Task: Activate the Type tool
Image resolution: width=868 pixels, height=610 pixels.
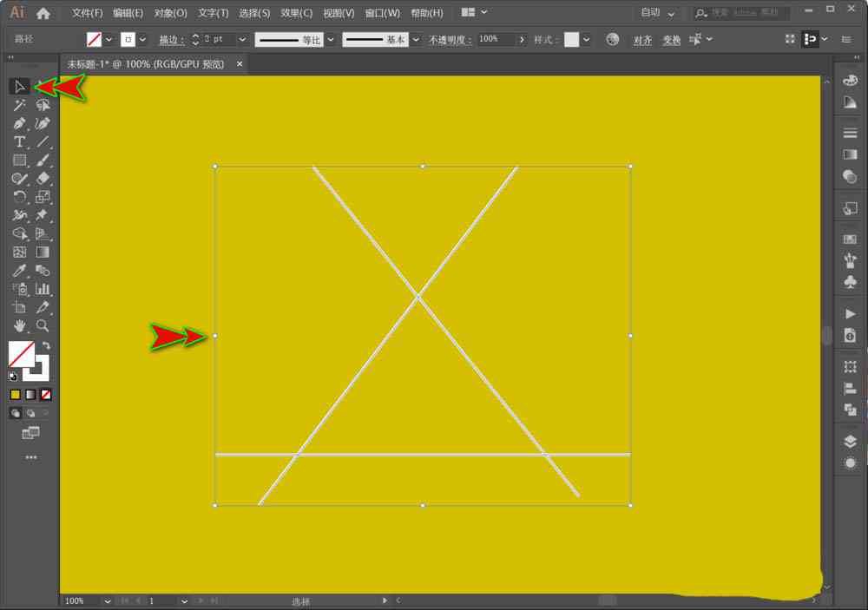Action: pyautogui.click(x=19, y=141)
